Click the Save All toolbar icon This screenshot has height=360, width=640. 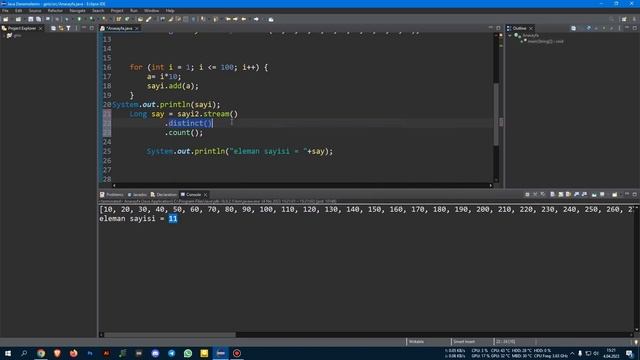(38, 19)
